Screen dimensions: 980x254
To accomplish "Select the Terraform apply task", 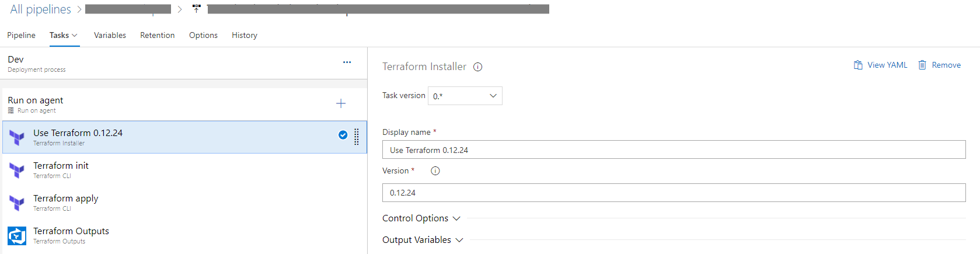I will pyautogui.click(x=184, y=203).
